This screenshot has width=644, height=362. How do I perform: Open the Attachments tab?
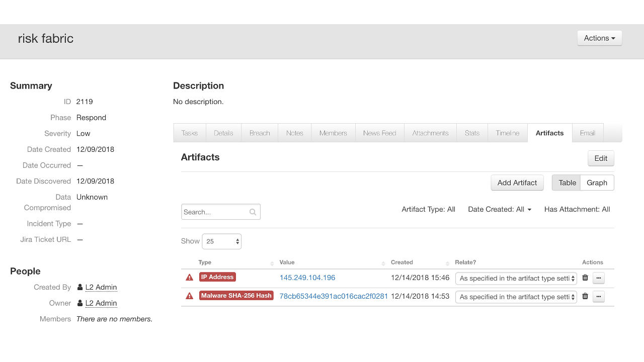(430, 133)
